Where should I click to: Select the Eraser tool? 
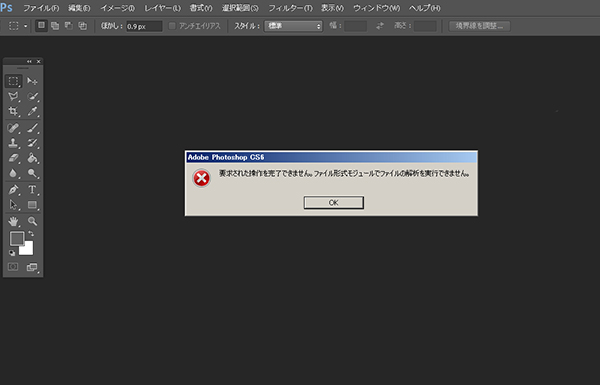[x=13, y=158]
